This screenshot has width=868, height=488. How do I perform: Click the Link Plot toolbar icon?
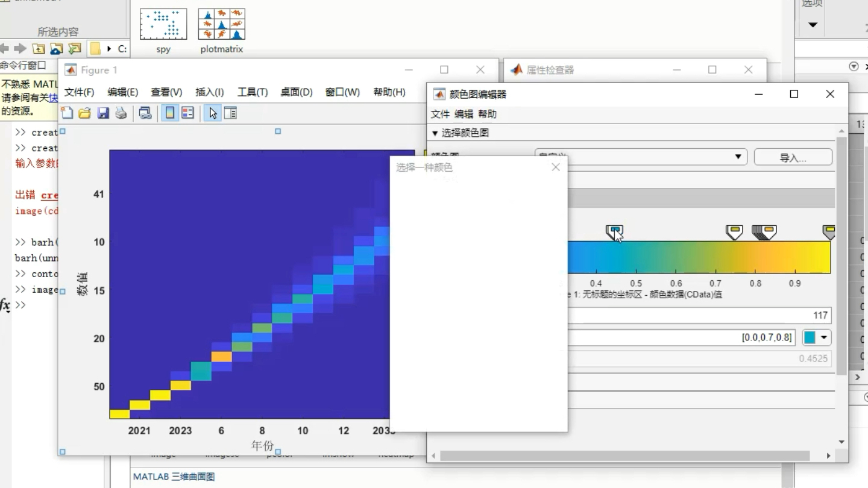click(145, 113)
